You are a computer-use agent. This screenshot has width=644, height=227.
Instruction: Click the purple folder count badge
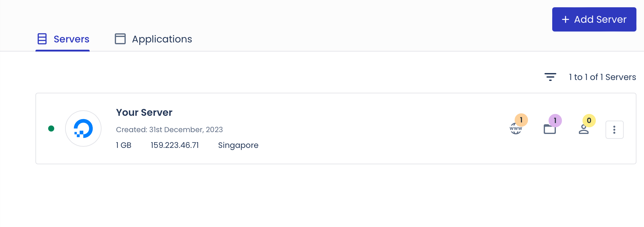[555, 121]
